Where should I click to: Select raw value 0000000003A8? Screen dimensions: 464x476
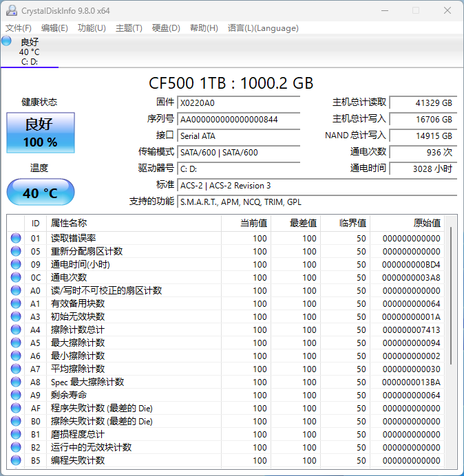click(x=411, y=277)
